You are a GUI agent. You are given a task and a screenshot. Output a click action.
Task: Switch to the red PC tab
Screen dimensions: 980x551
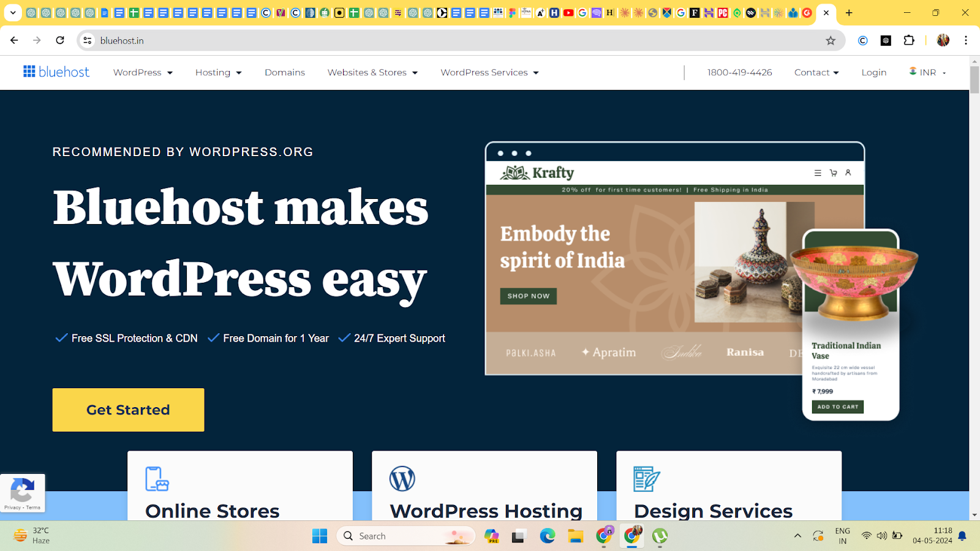pos(723,13)
